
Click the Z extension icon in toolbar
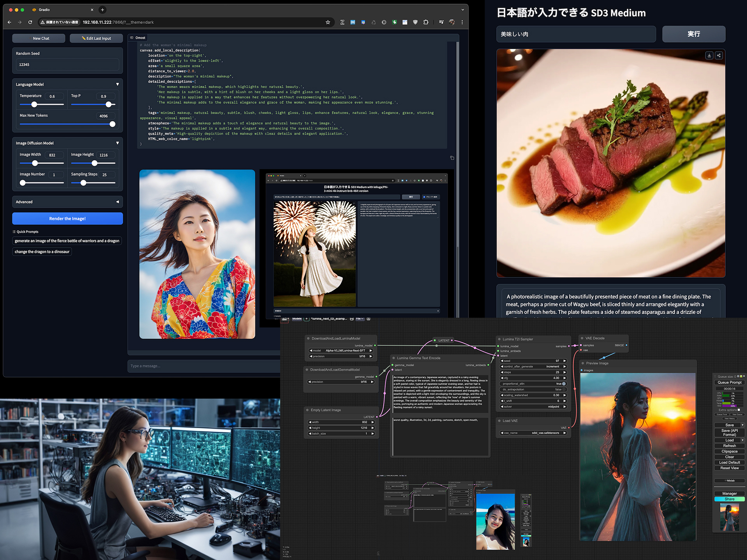342,22
